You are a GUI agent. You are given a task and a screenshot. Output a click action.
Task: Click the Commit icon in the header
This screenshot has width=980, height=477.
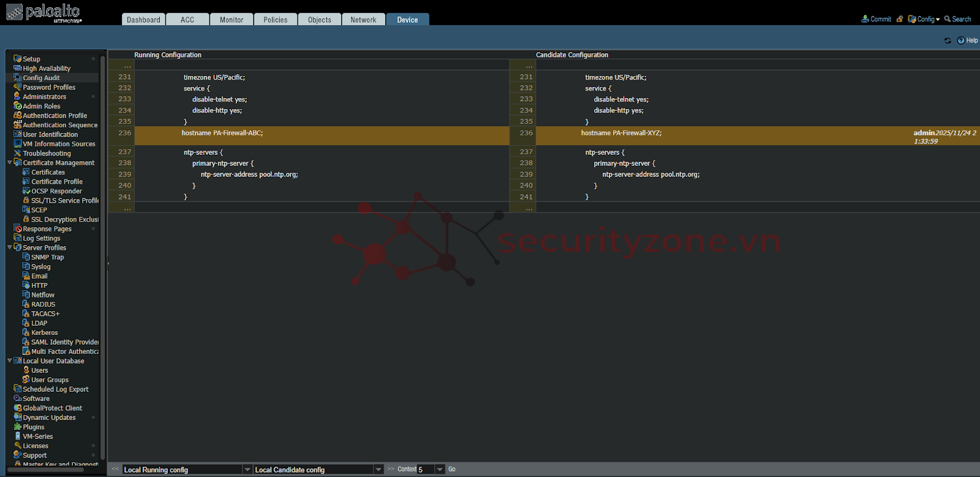865,19
